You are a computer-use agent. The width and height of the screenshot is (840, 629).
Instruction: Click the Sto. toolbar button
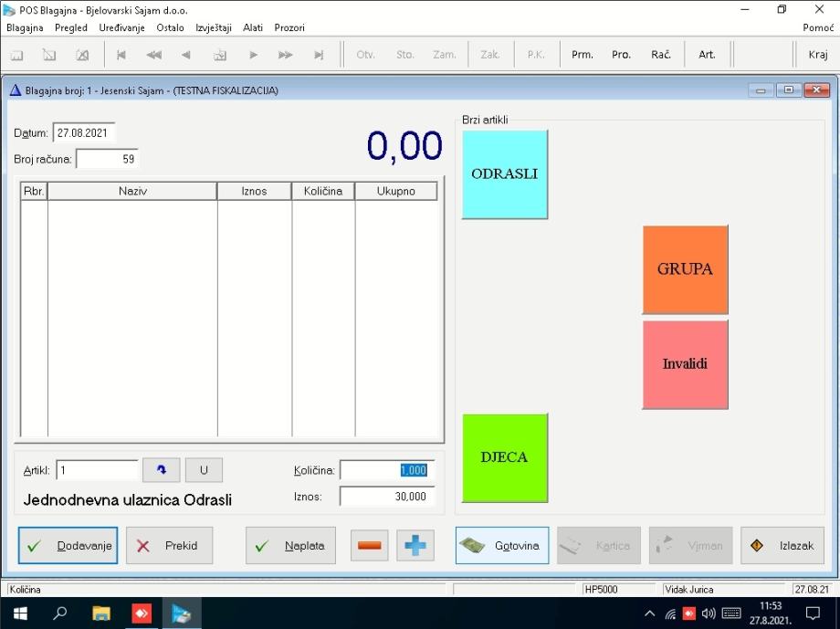tap(405, 55)
